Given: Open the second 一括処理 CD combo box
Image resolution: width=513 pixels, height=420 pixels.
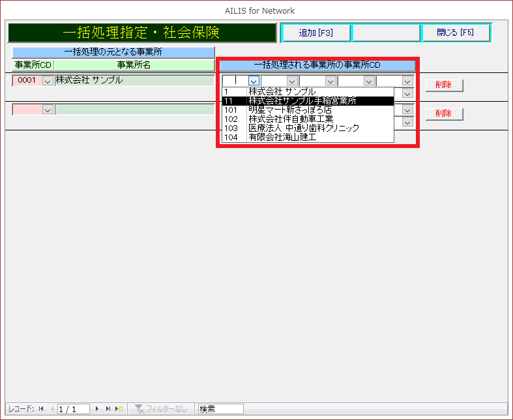Looking at the screenshot, I should pos(291,81).
